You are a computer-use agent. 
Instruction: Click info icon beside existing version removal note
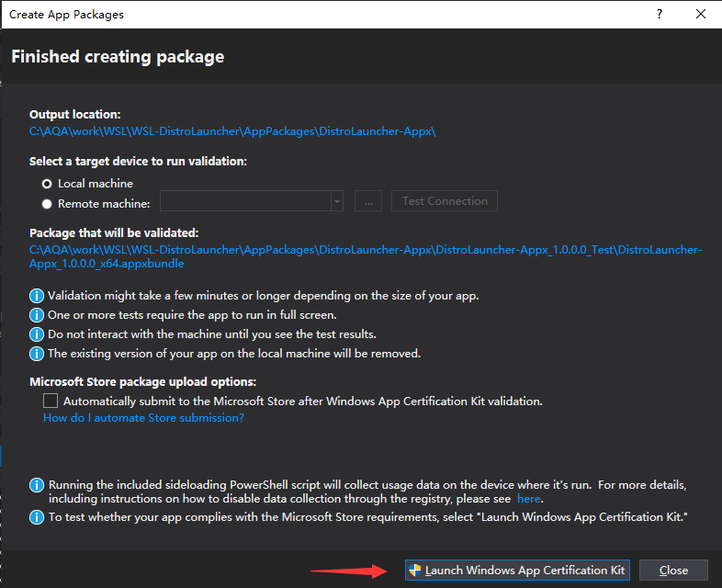pos(37,354)
